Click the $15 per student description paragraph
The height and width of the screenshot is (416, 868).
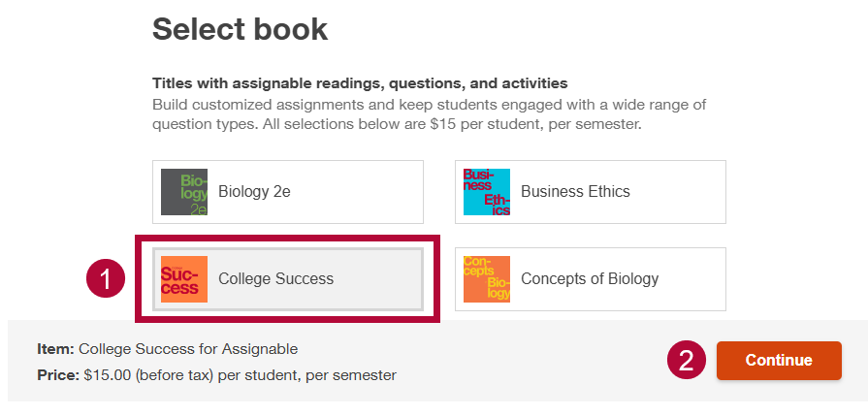click(430, 114)
